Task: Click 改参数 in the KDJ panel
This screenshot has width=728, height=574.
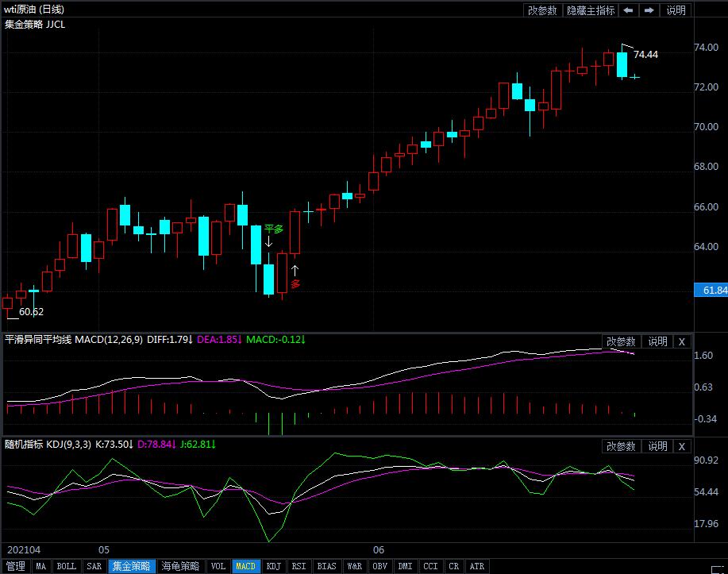Action: pyautogui.click(x=621, y=446)
